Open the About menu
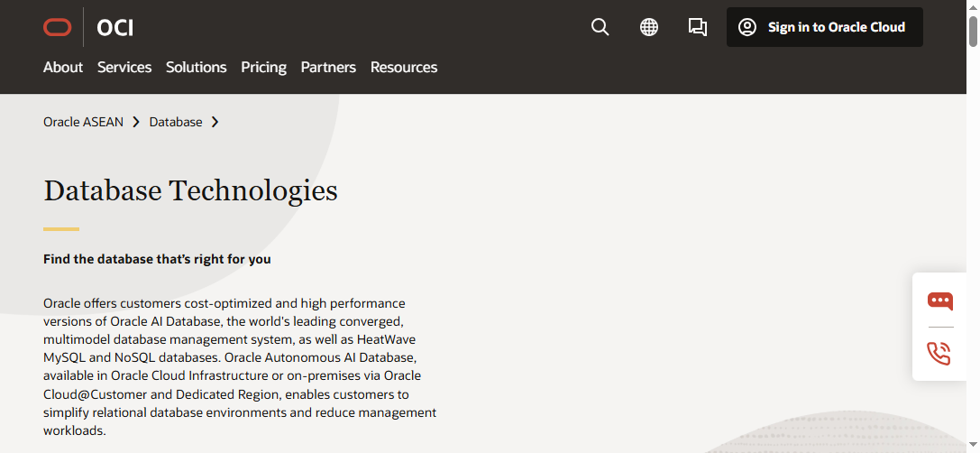Screen dimensions: 980x453 [x=63, y=67]
